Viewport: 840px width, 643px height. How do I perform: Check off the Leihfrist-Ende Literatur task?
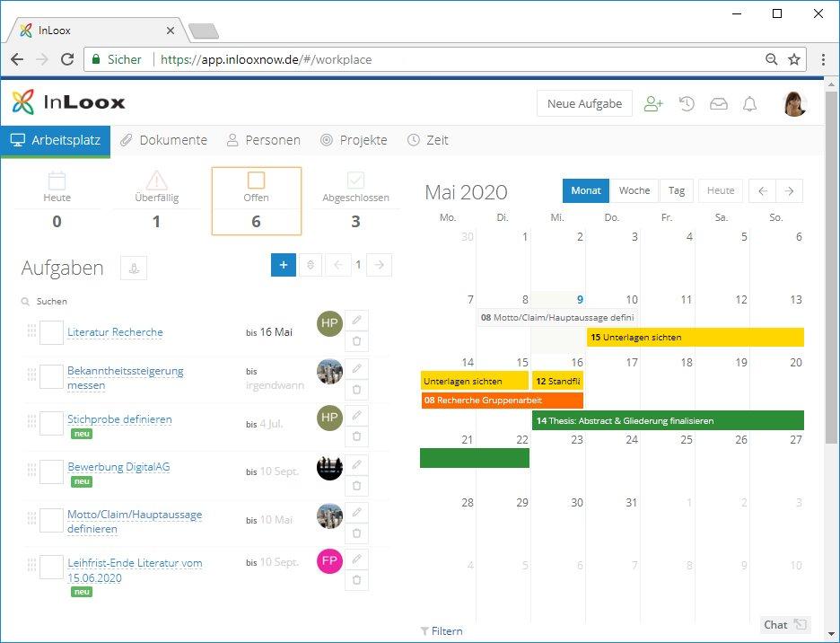(x=51, y=567)
